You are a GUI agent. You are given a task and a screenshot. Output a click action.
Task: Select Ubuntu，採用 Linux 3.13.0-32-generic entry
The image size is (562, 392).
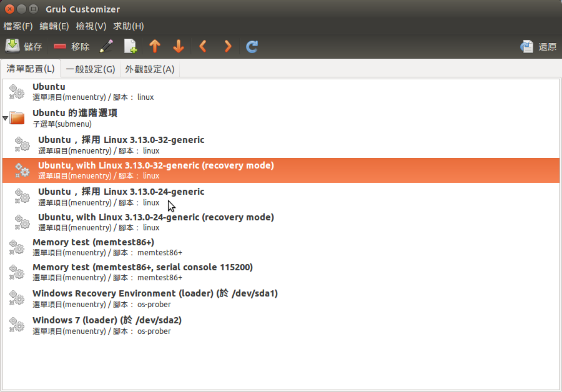[281, 145]
